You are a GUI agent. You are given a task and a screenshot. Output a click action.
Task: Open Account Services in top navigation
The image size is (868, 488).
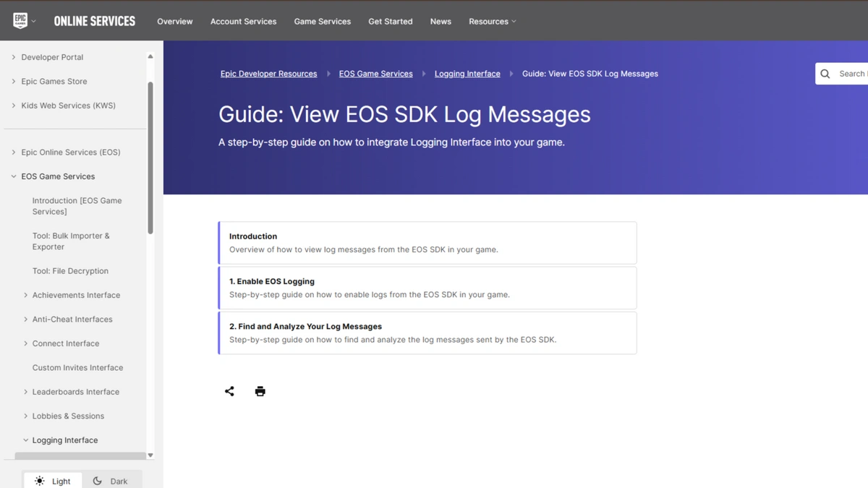(x=243, y=22)
